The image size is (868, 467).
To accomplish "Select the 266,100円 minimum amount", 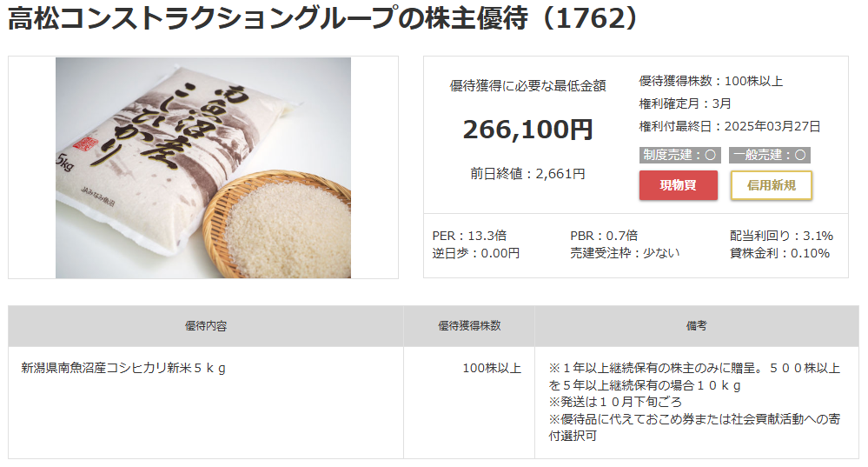I will click(527, 129).
